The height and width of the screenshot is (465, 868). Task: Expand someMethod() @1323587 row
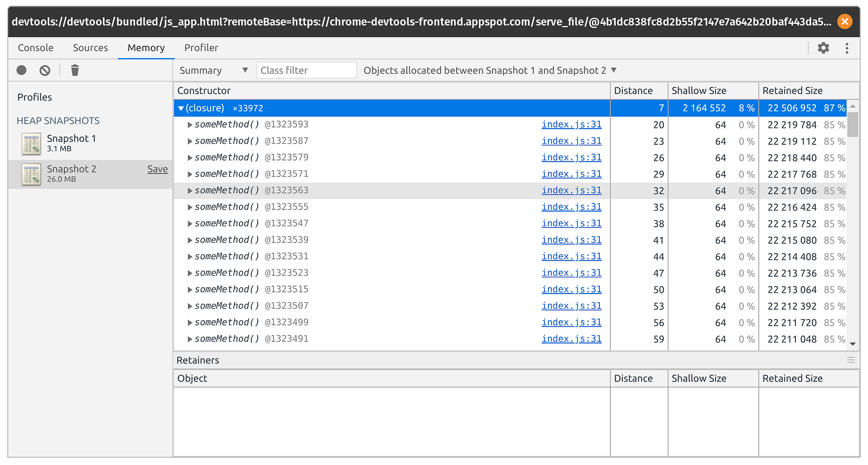[x=190, y=141]
